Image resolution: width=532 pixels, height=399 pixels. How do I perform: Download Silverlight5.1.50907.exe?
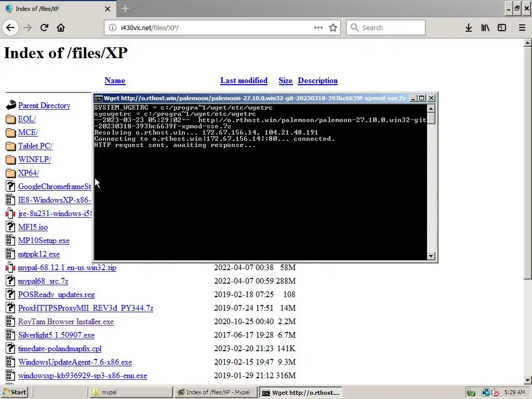pos(56,335)
